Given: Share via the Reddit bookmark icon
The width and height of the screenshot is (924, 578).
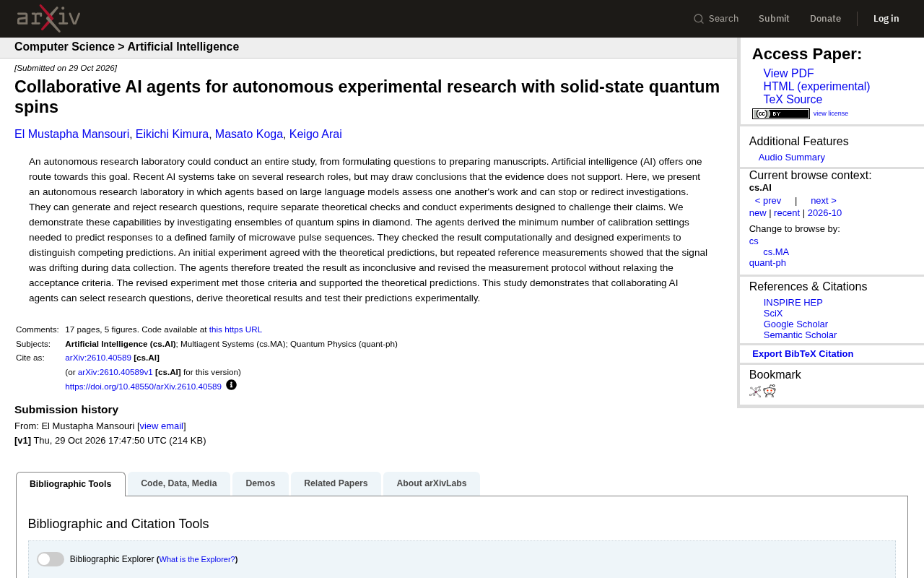Looking at the screenshot, I should point(770,392).
